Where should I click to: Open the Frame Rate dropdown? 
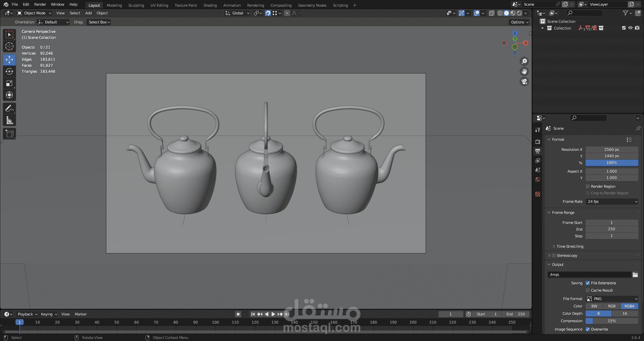click(612, 202)
